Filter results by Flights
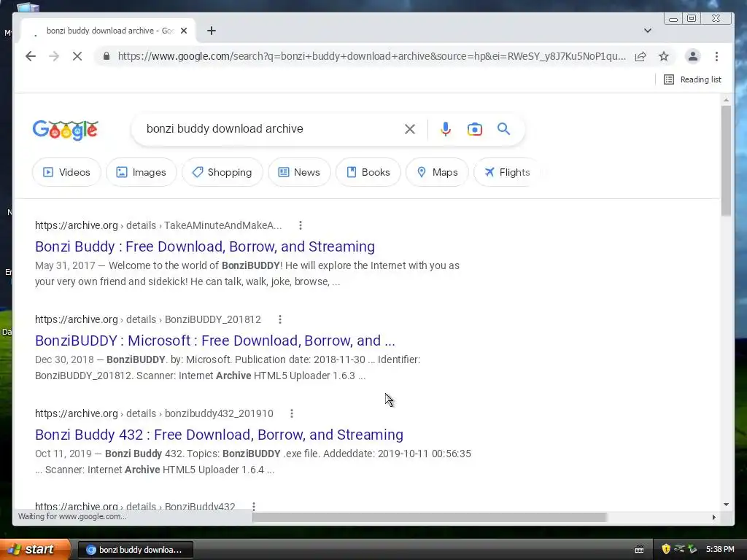Viewport: 747px width, 560px height. pos(507,172)
